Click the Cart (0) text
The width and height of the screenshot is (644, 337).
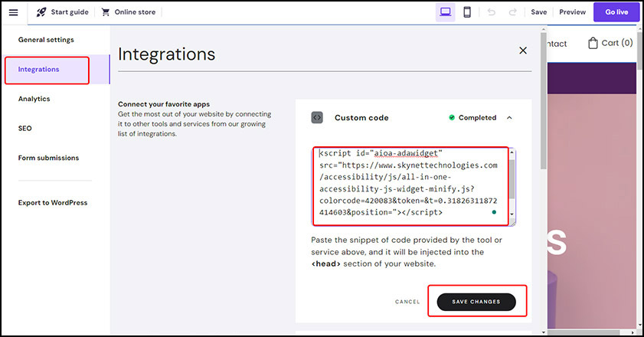point(617,43)
